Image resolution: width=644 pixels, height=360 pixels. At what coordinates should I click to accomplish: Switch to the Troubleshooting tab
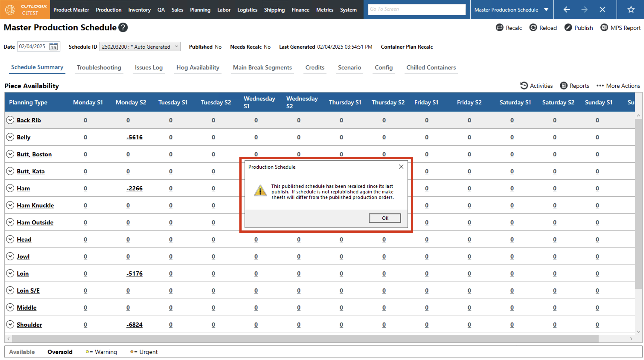[x=99, y=67]
